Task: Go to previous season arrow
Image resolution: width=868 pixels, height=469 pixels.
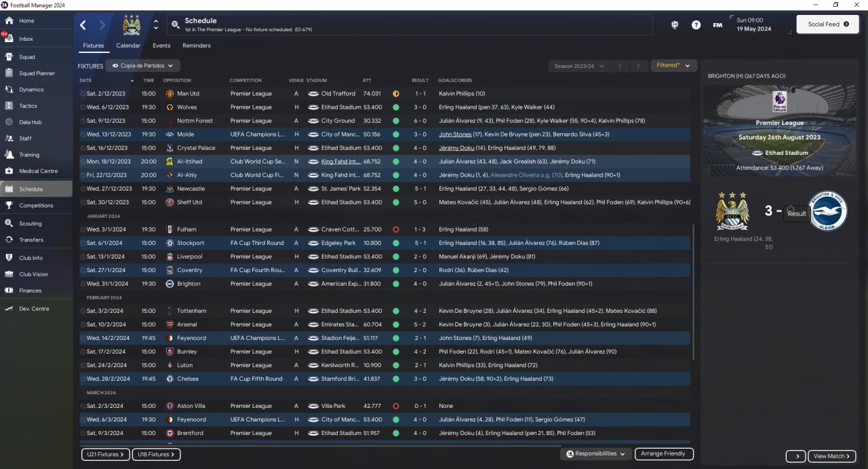Action: tap(619, 66)
